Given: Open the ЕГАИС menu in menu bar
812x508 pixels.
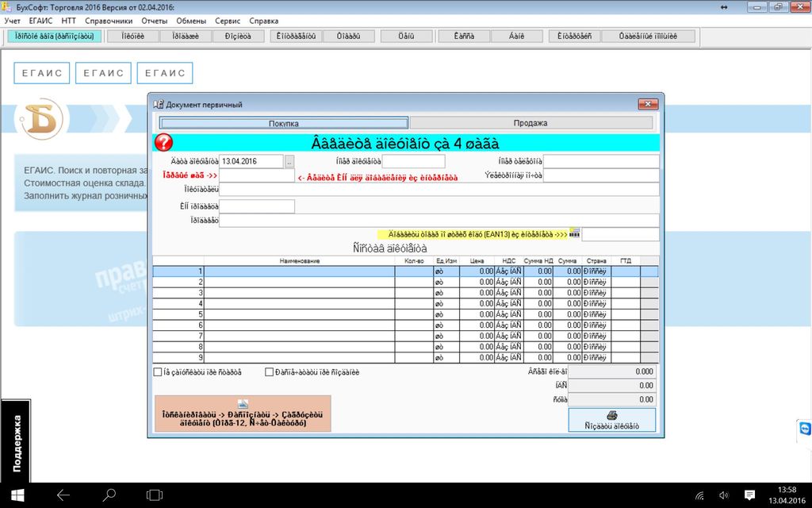Looking at the screenshot, I should [40, 20].
